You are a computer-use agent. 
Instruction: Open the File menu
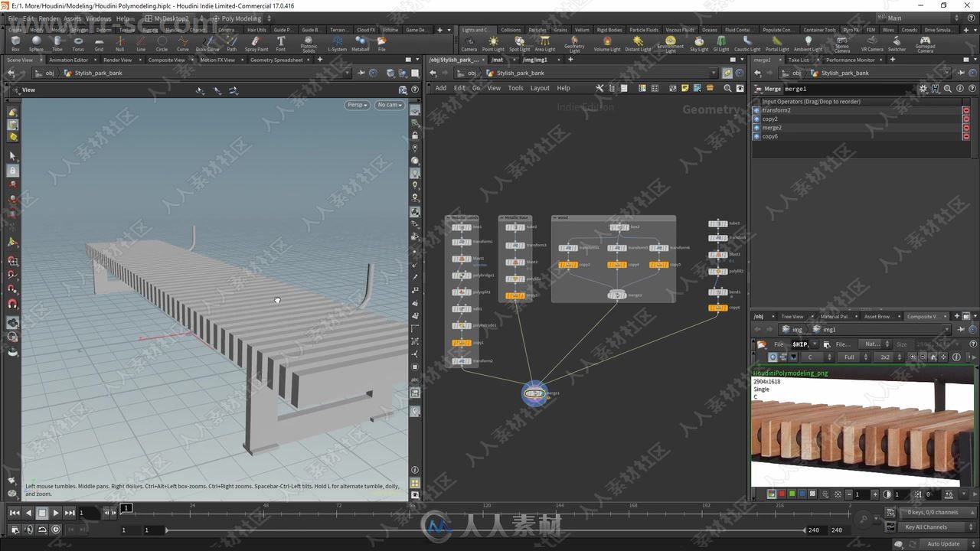[13, 18]
